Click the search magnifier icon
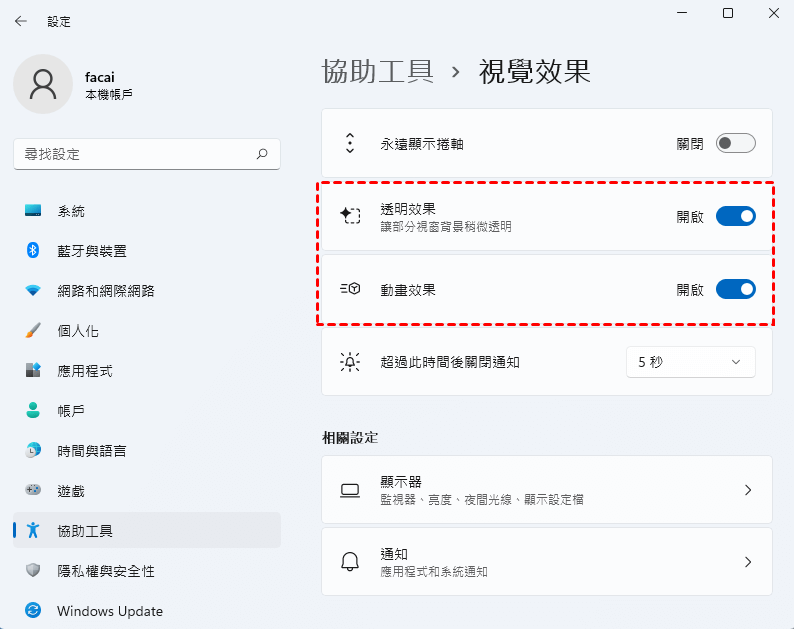794x629 pixels. point(262,154)
